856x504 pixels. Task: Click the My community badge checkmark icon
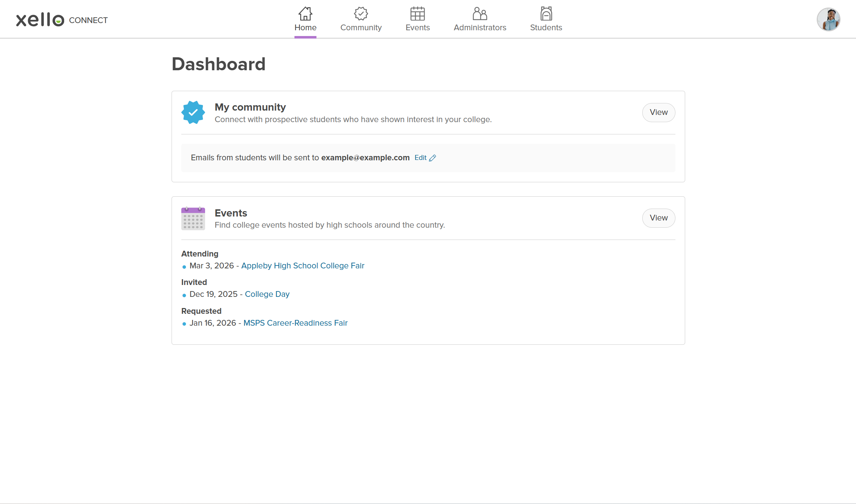coord(193,112)
